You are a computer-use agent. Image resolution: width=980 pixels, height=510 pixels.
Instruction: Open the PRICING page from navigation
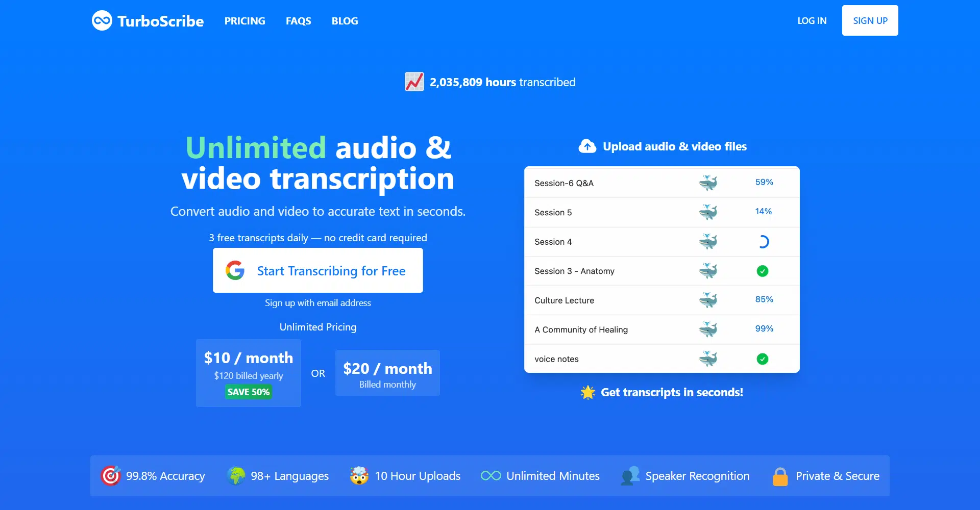click(x=244, y=21)
